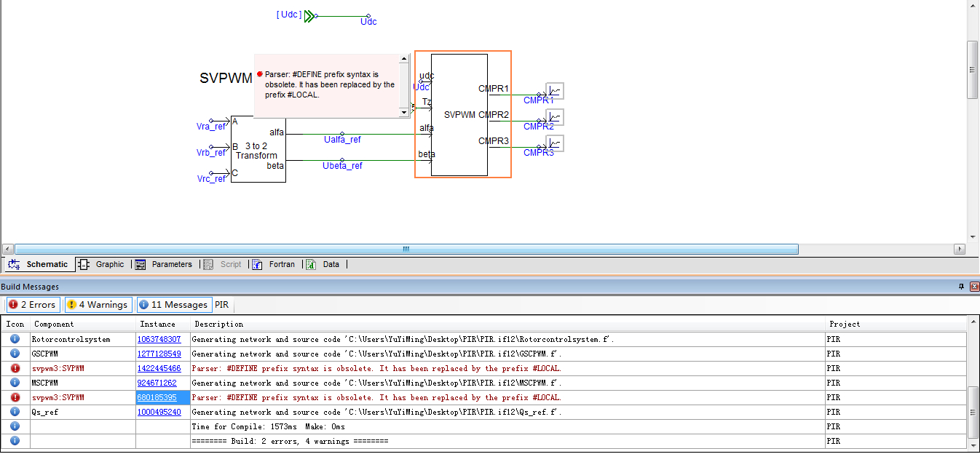The height and width of the screenshot is (454, 980).
Task: Pin the Build Messages panel
Action: tap(961, 287)
